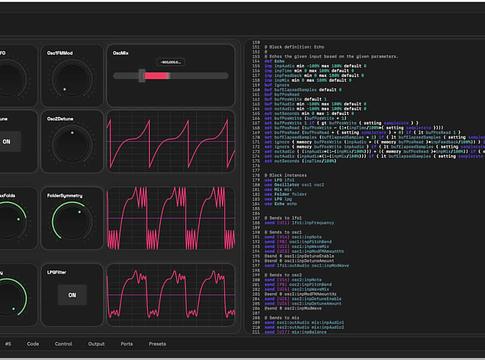The height and width of the screenshot is (360, 485).
Task: Click the filtered waveform scope at bottom
Action: 171,295
